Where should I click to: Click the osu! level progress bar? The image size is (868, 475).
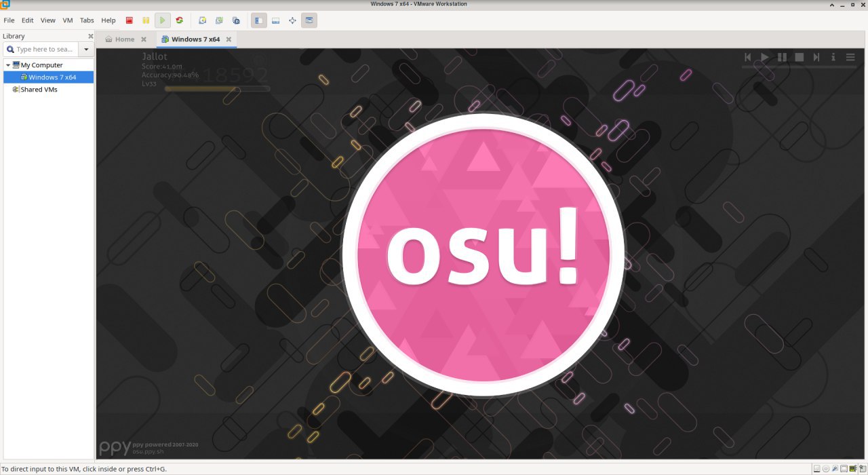click(x=217, y=88)
